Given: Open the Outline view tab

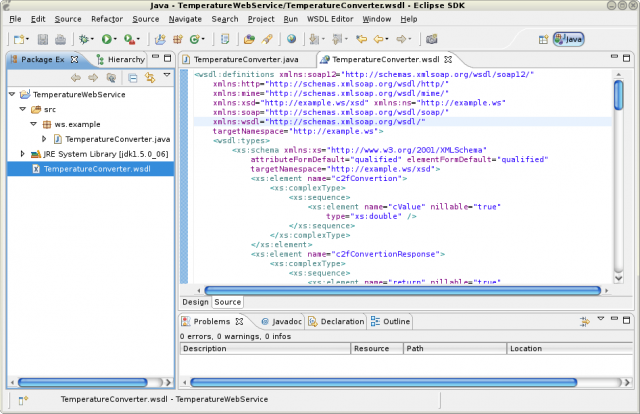Looking at the screenshot, I should pyautogui.click(x=391, y=322).
